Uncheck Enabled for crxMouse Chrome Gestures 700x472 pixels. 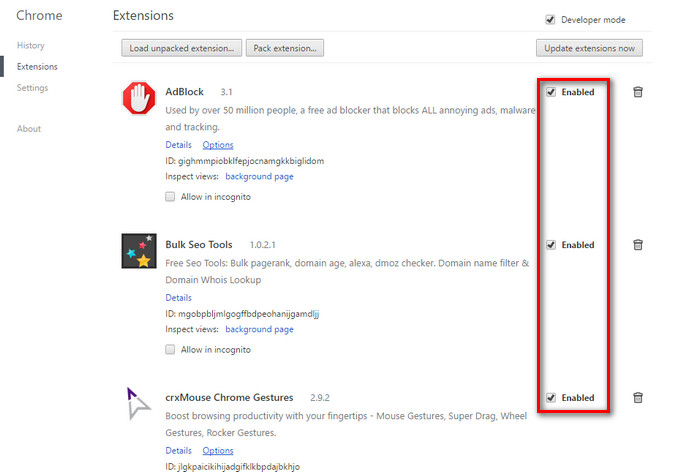coord(551,397)
